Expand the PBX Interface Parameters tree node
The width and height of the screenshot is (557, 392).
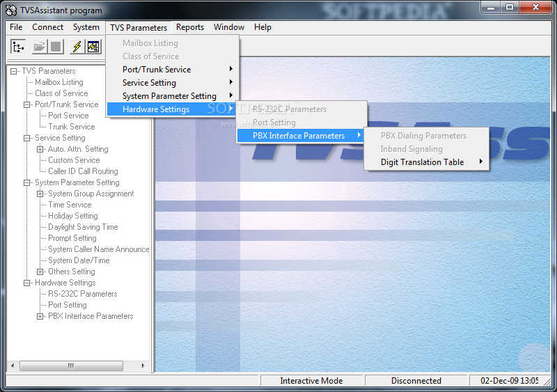40,316
